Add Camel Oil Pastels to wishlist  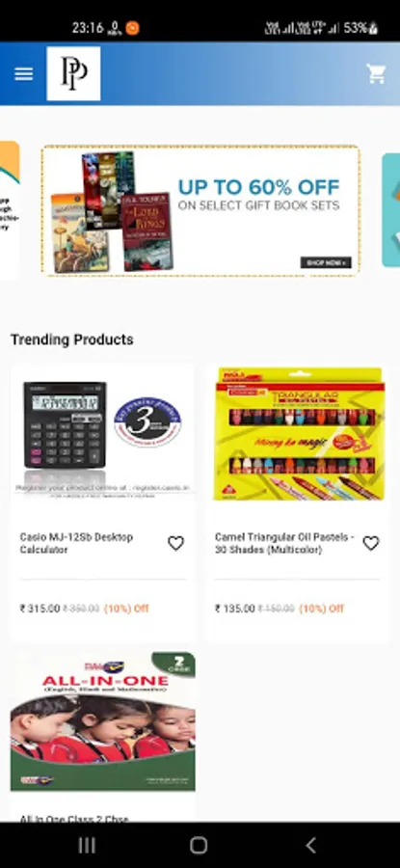click(x=371, y=544)
